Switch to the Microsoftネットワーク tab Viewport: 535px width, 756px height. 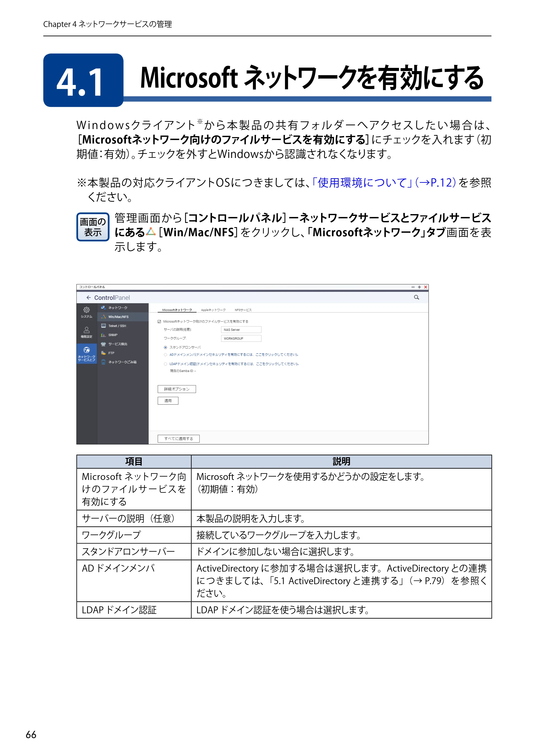(177, 310)
